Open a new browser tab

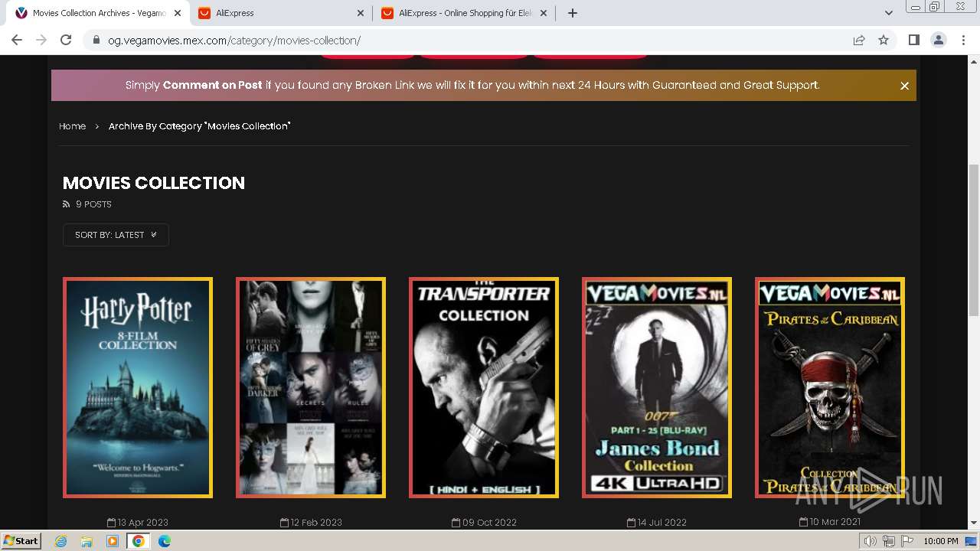(572, 13)
